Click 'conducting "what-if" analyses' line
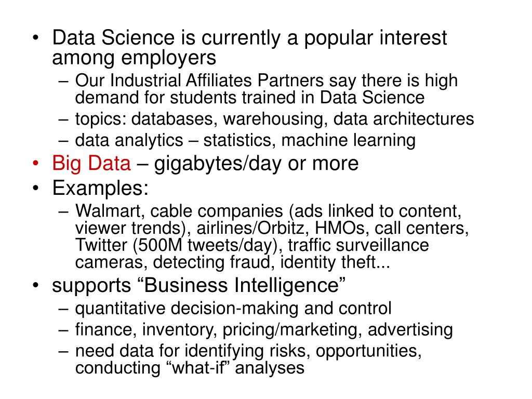The width and height of the screenshot is (532, 399). click(x=190, y=368)
